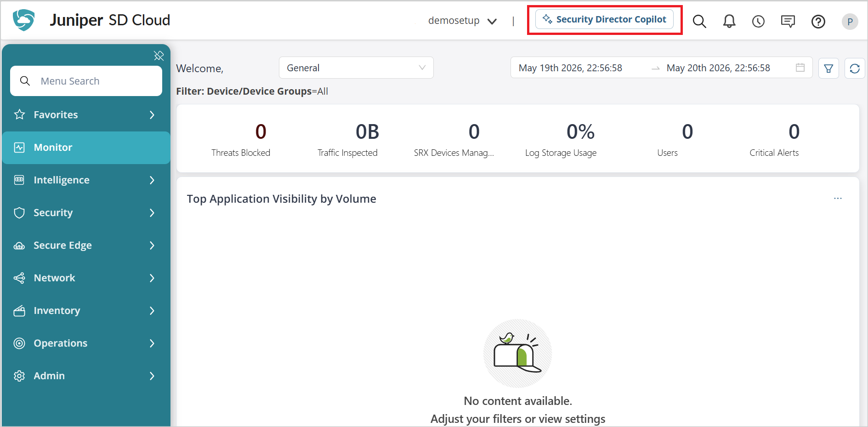Open the feedback chat icon
Screen dimensions: 868x427
pyautogui.click(x=788, y=21)
